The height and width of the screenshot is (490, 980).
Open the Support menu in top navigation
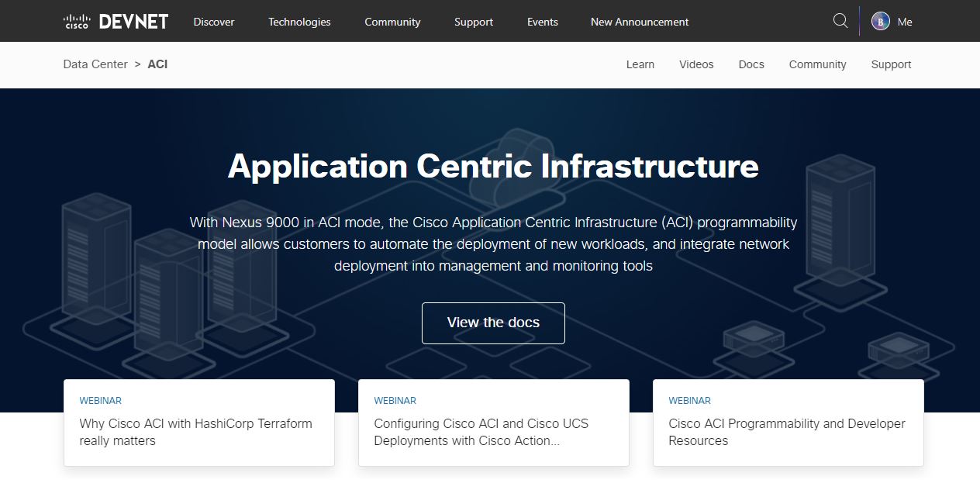click(x=473, y=22)
